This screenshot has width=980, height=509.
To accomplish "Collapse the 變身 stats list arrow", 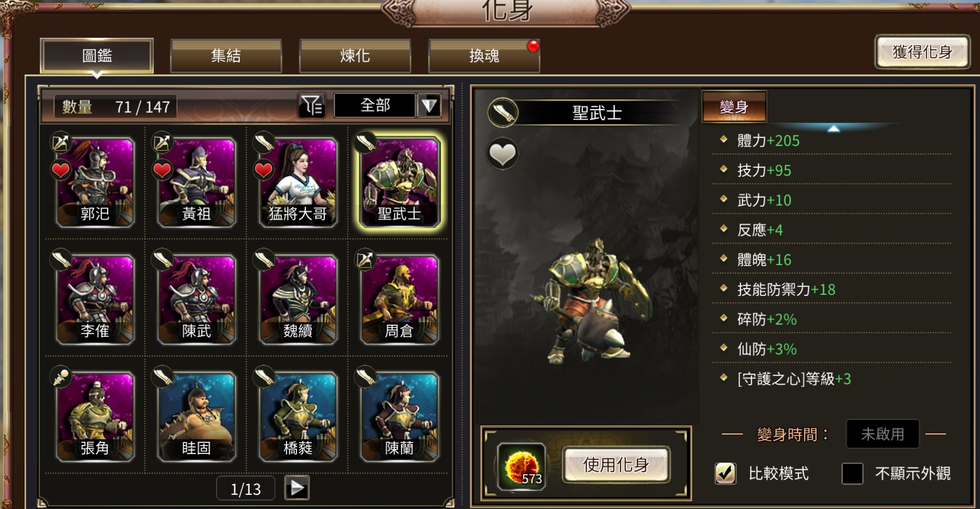I will pyautogui.click(x=834, y=129).
